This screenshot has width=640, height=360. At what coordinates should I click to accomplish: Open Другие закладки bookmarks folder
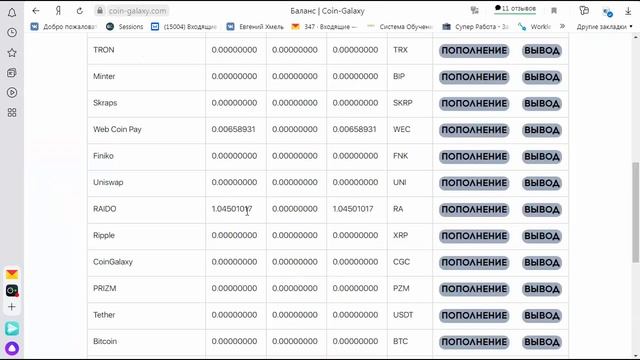tap(604, 27)
